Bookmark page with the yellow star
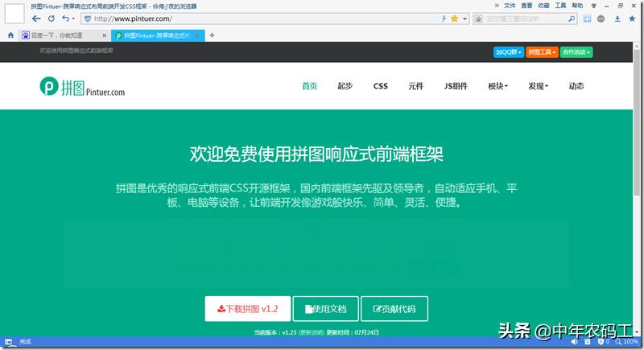Image resolution: width=644 pixels, height=350 pixels. (x=454, y=19)
